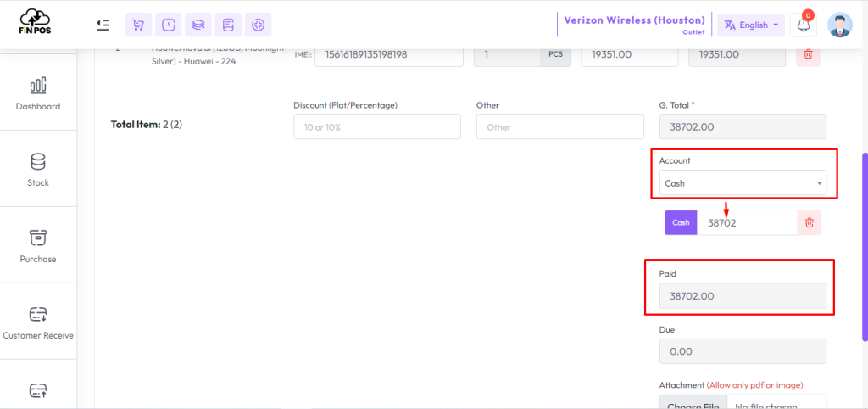Open the receipt document shortcut icon
This screenshot has height=409, width=868.
(228, 25)
